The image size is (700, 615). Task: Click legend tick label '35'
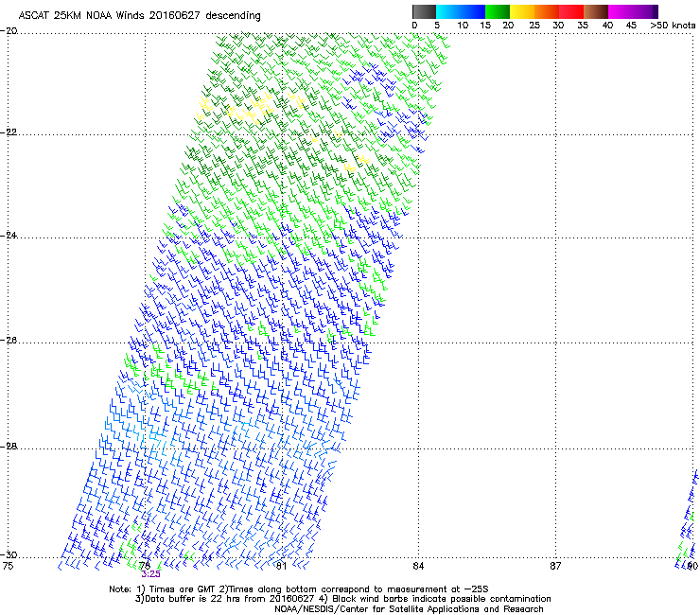(583, 26)
